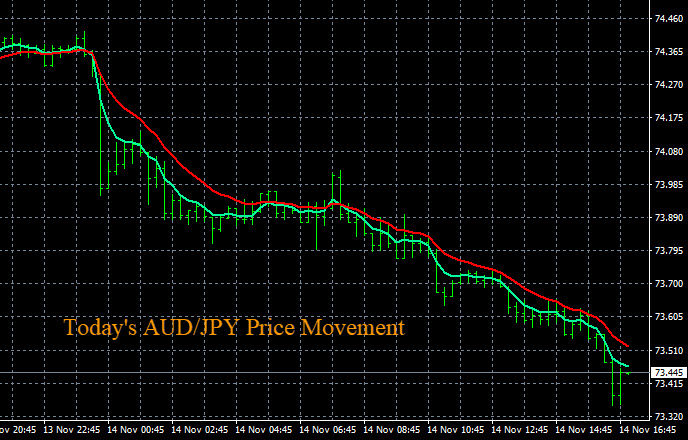688x440 pixels.
Task: Select the 73.890 price axis label
Action: point(667,218)
